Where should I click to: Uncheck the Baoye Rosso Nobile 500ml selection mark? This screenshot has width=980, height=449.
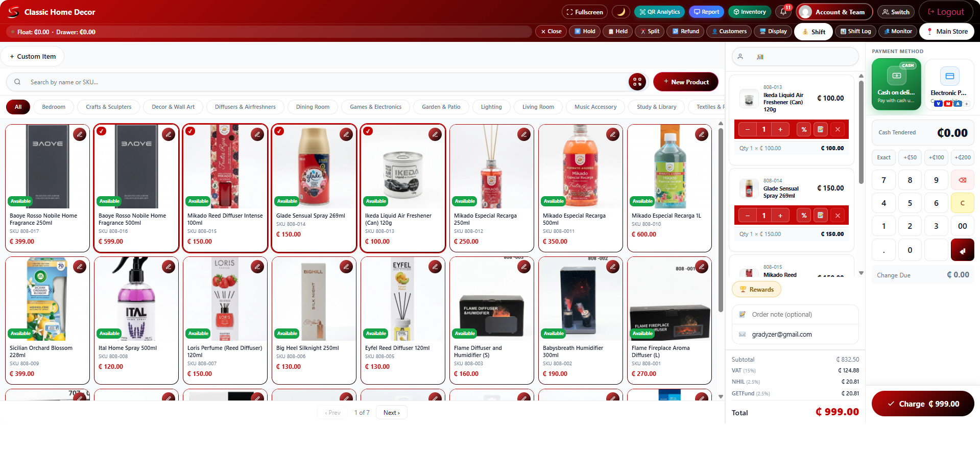102,131
